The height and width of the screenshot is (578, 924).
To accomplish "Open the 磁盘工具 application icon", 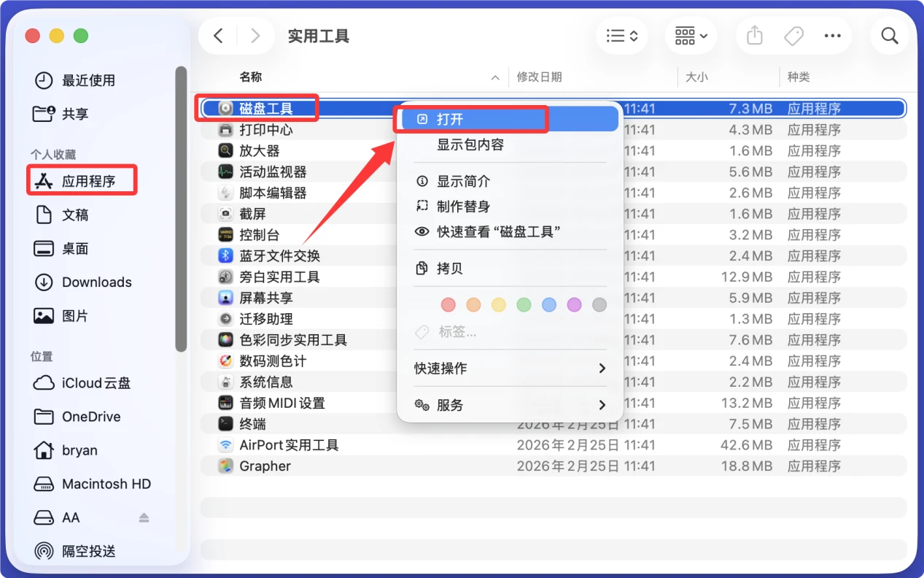I will click(226, 107).
